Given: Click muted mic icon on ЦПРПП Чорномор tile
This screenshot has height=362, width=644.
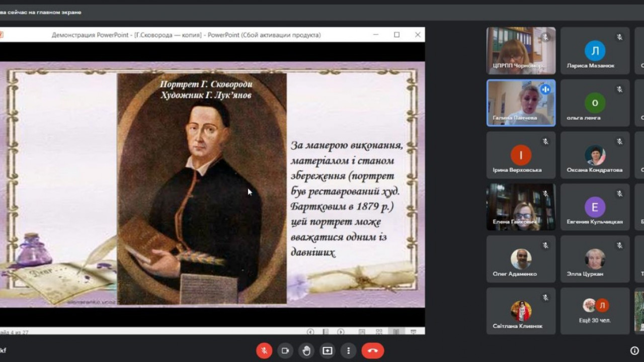Looking at the screenshot, I should click(545, 37).
